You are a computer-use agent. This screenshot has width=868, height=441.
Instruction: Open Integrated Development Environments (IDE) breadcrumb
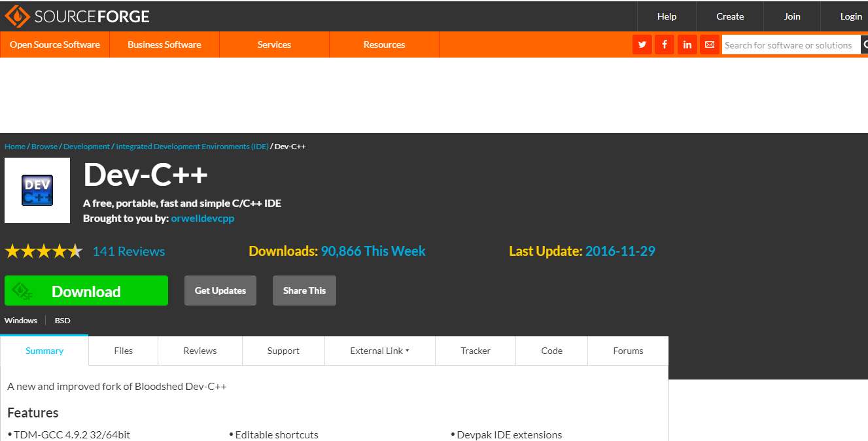click(x=192, y=147)
